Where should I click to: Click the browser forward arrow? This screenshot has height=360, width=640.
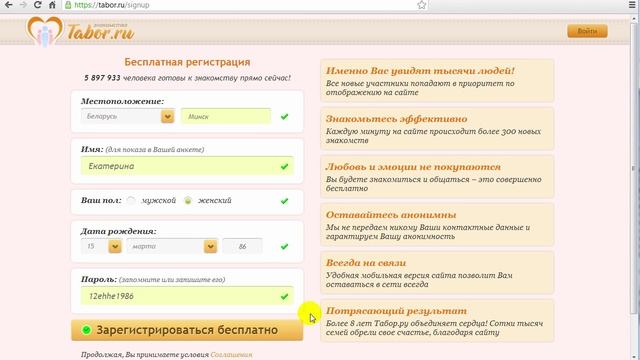pos(23,5)
